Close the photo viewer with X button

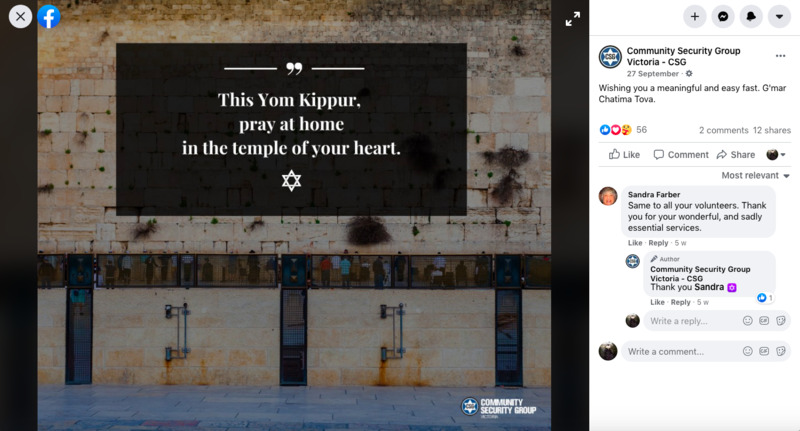[x=20, y=16]
